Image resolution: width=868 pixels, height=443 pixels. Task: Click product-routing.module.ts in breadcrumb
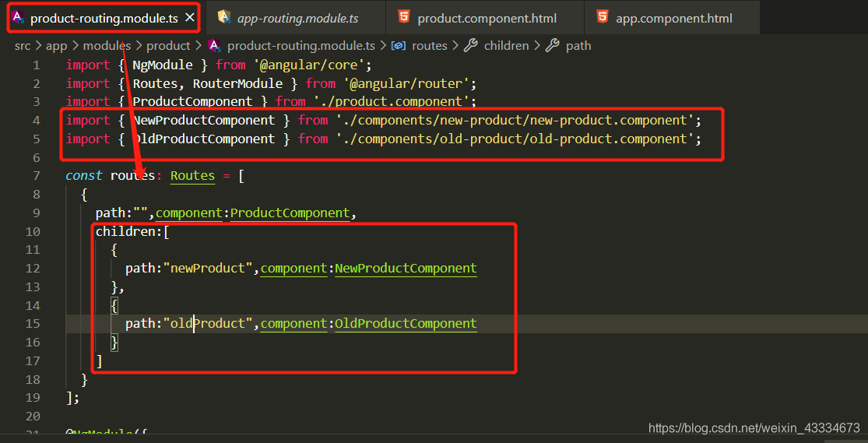[x=301, y=45]
